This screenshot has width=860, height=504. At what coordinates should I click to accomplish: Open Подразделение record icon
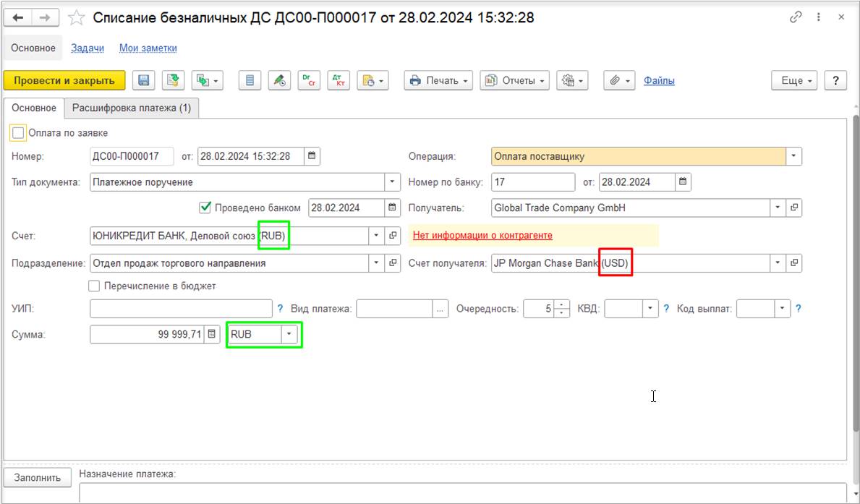point(393,263)
